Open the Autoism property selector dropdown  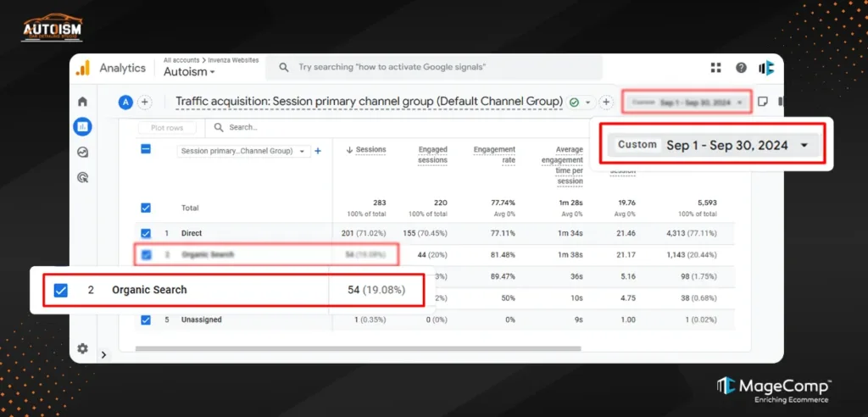(x=188, y=72)
